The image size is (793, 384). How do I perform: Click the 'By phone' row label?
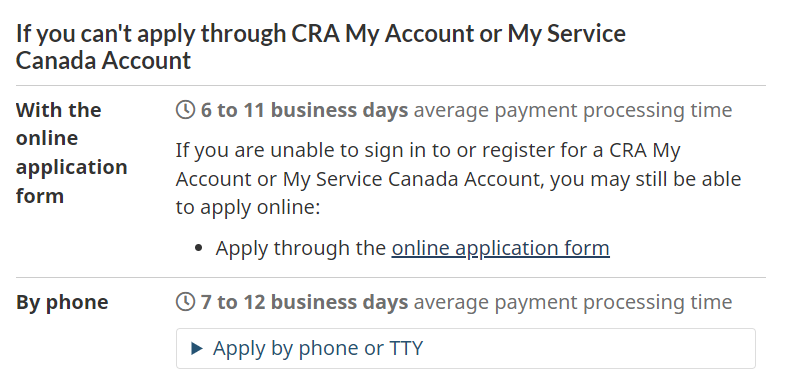coord(62,302)
